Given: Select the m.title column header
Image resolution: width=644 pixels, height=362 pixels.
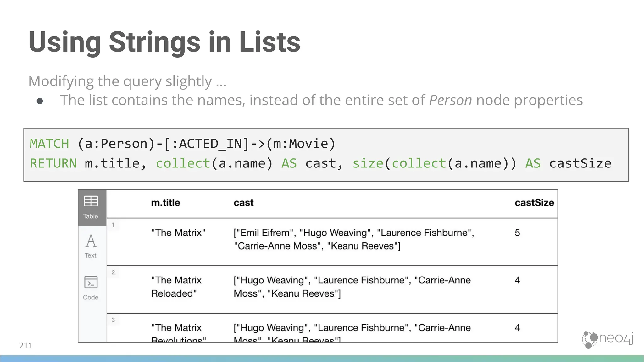Looking at the screenshot, I should pyautogui.click(x=166, y=203).
